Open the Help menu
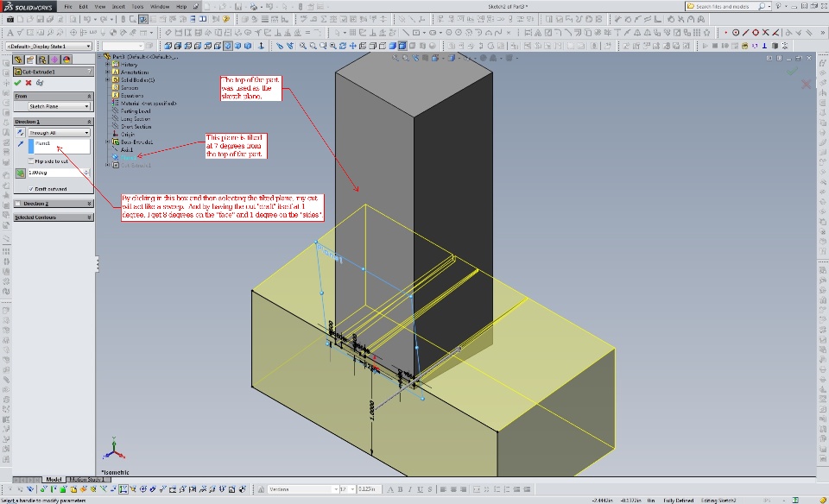829x504 pixels. tap(181, 7)
